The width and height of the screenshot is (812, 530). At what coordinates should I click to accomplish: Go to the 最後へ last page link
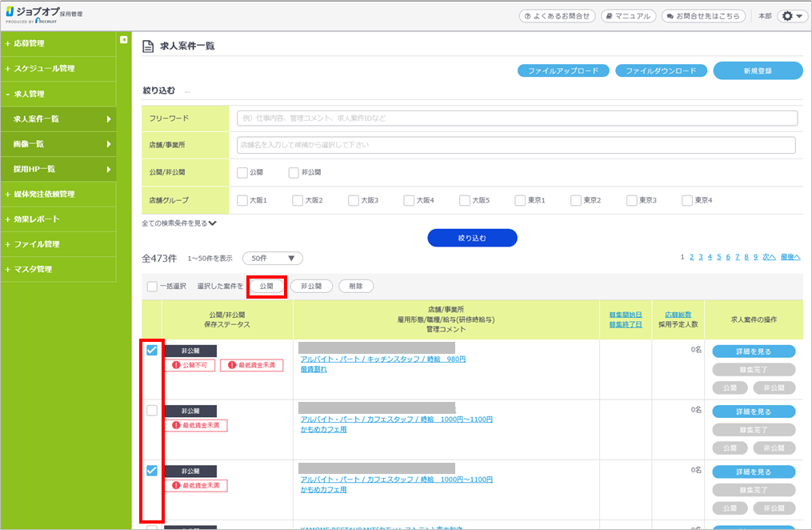(790, 257)
